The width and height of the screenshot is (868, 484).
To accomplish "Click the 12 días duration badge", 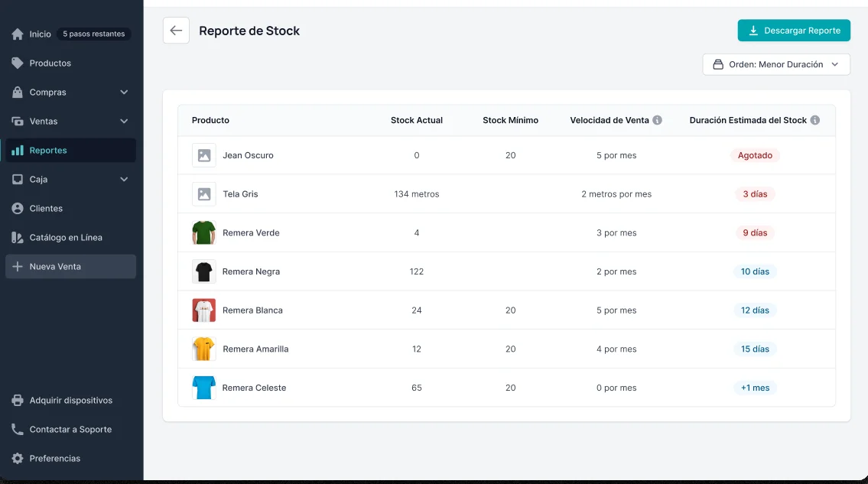I will pyautogui.click(x=755, y=310).
